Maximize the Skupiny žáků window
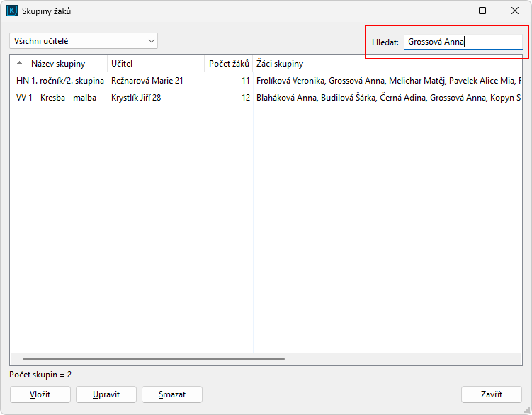532x415 pixels. [482, 11]
